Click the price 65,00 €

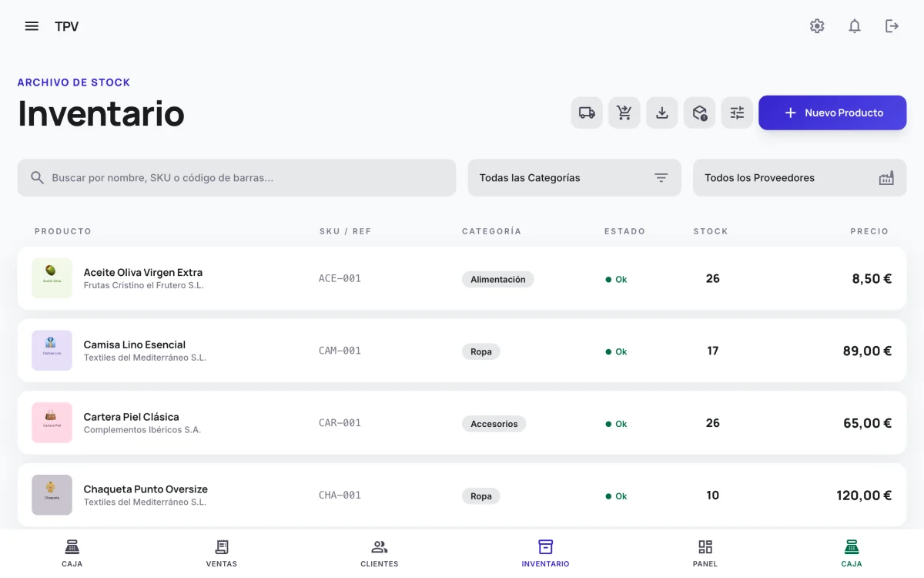867,423
